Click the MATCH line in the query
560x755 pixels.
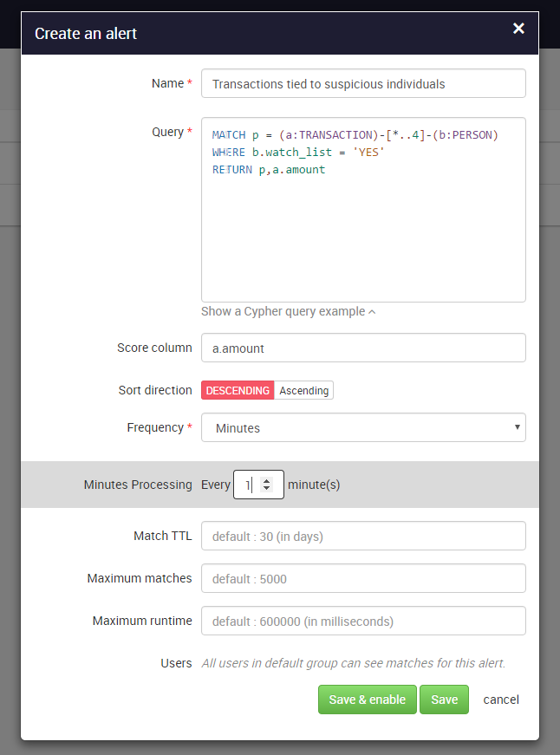355,135
